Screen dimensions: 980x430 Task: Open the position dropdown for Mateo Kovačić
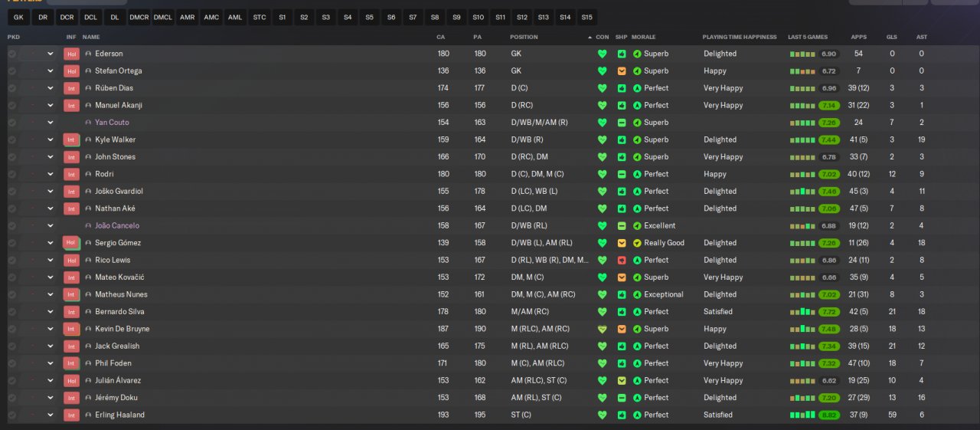click(51, 277)
